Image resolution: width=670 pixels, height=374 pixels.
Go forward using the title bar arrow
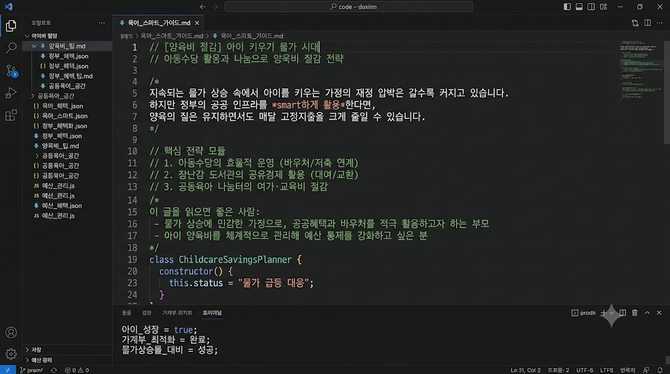coord(216,6)
